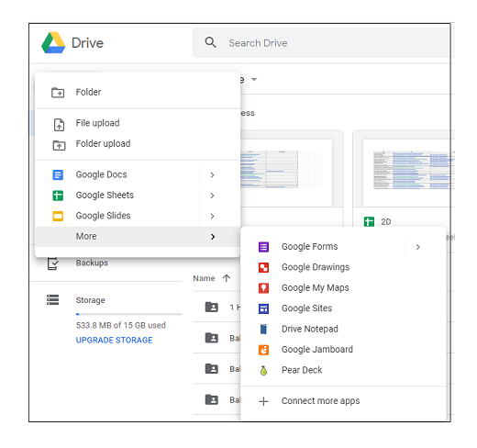Click the Sheets icon next to '2D'

(x=369, y=221)
